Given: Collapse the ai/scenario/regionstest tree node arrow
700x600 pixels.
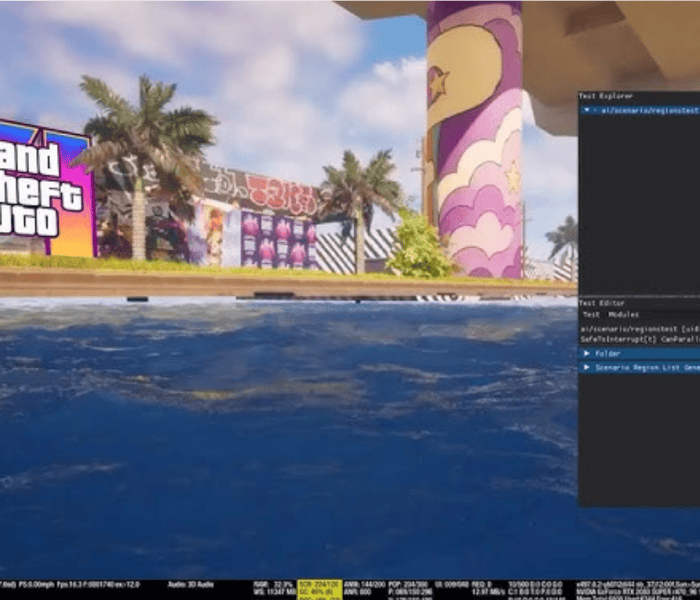Looking at the screenshot, I should click(587, 110).
